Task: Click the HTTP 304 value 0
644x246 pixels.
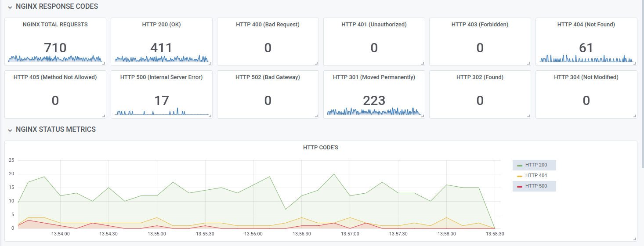Action: click(586, 101)
